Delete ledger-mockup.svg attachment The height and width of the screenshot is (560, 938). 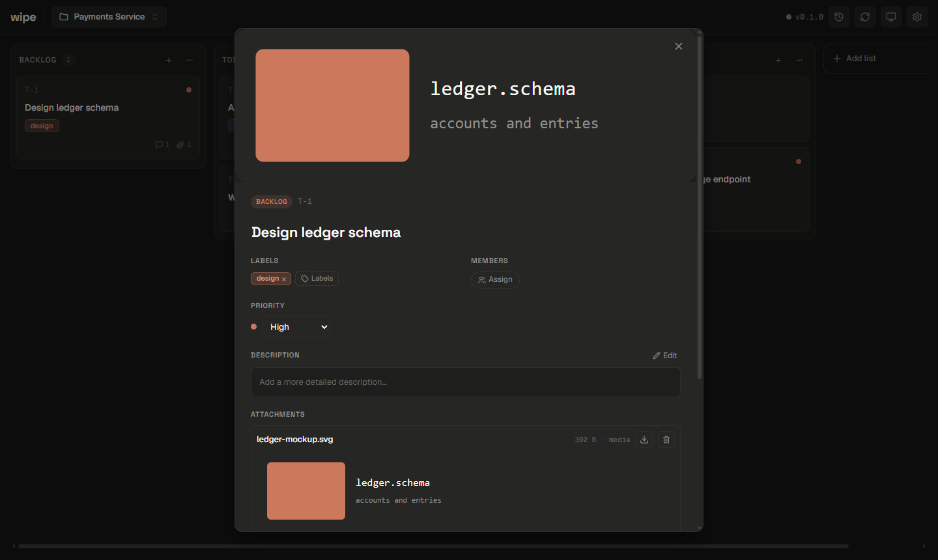pos(666,440)
